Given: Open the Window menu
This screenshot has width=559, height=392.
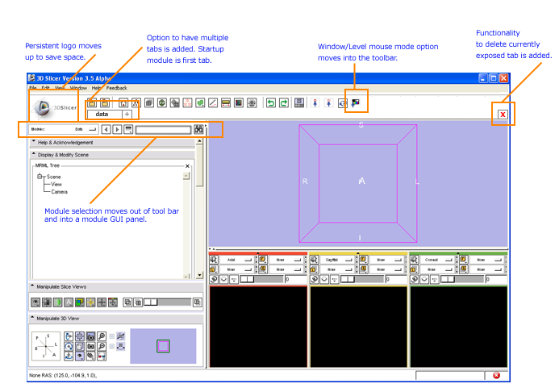Looking at the screenshot, I should (78, 88).
